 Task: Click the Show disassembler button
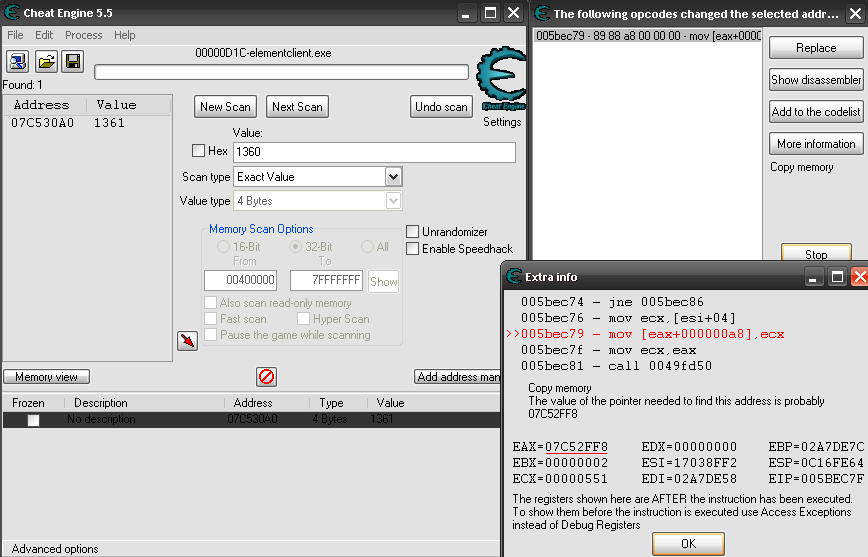coord(816,80)
